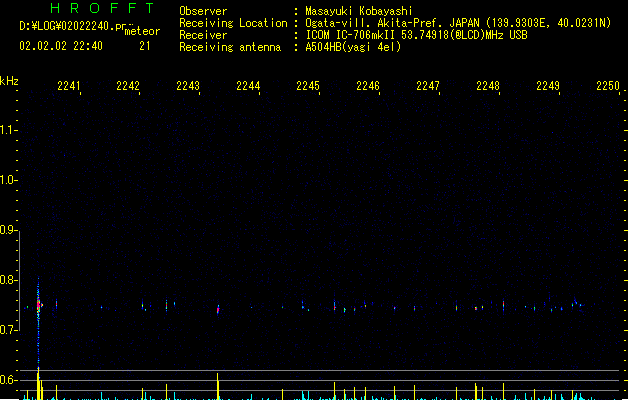Click frequency axis label 1.1
629x400 pixels.
click(8, 130)
